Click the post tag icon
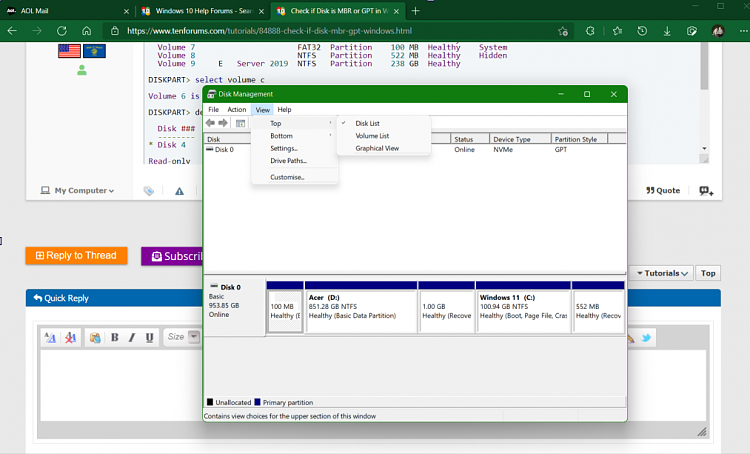Screen dimensions: 750x454 tap(149, 191)
